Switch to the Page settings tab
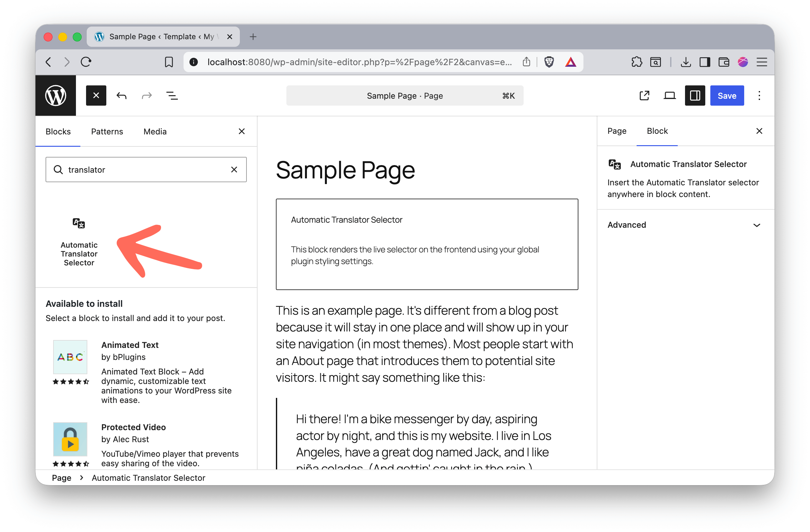 617,131
